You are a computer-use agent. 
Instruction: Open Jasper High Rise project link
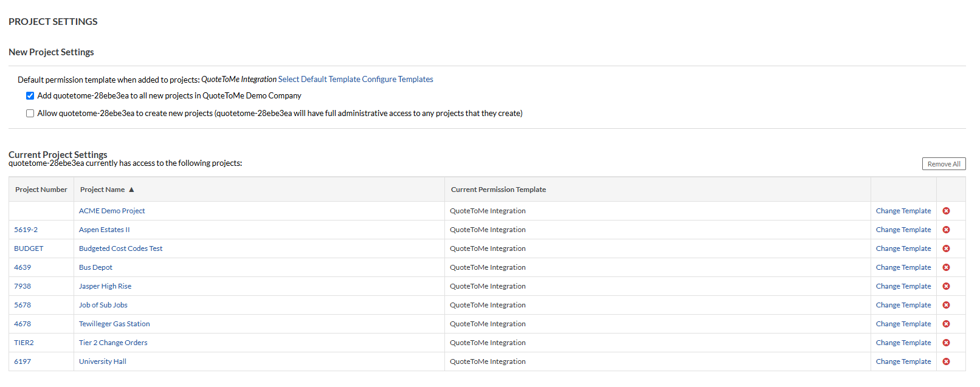(x=105, y=286)
